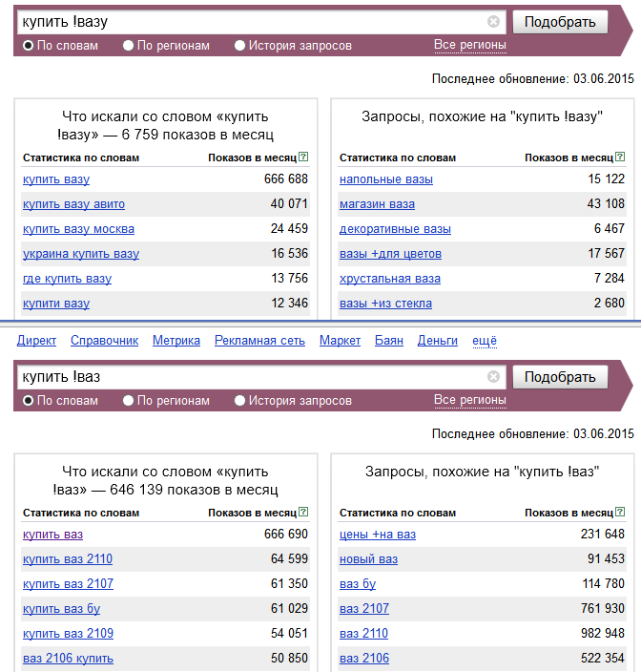
Task: Click the value 761 930
Action: pos(603,609)
